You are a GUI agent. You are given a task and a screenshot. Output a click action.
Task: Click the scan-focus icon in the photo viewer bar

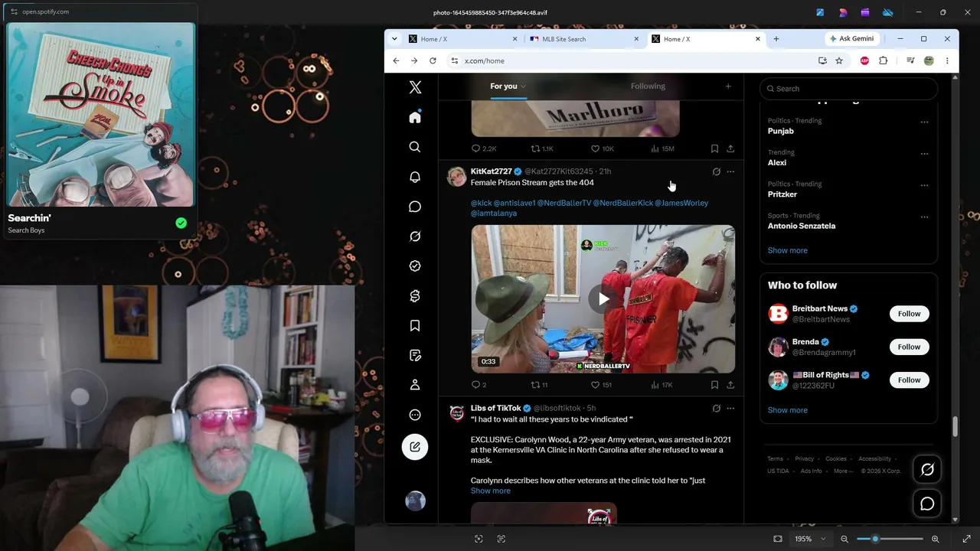click(479, 539)
